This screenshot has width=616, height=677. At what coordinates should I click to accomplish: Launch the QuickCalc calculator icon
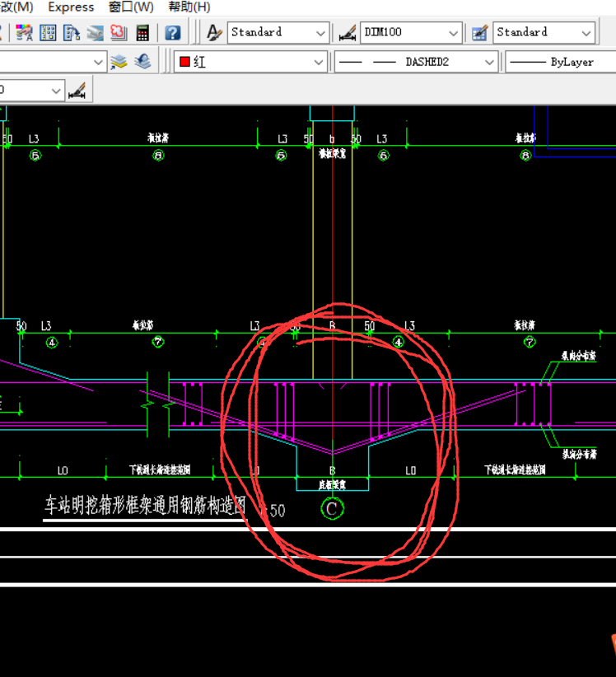[142, 33]
